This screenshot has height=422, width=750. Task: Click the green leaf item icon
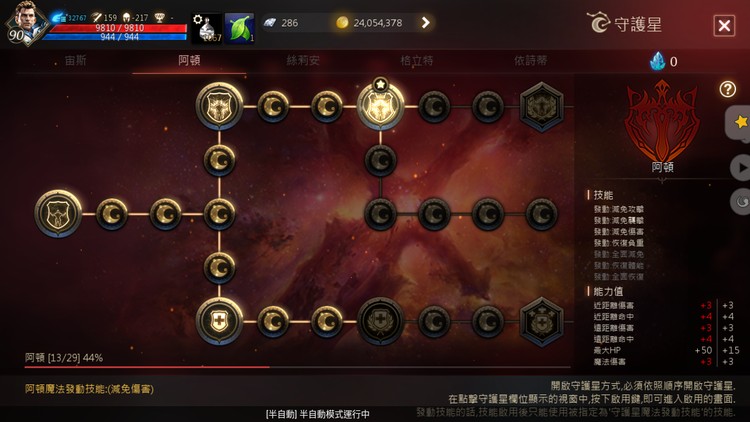point(240,28)
